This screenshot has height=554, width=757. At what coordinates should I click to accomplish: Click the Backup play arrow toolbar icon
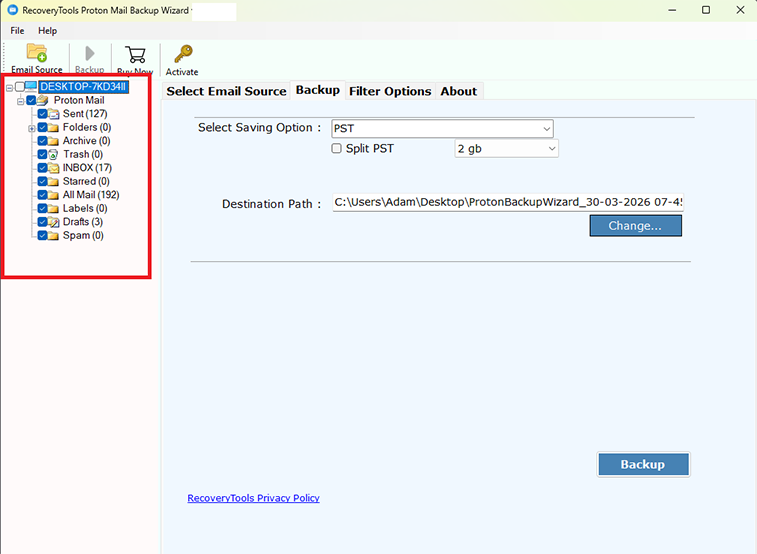pyautogui.click(x=90, y=54)
